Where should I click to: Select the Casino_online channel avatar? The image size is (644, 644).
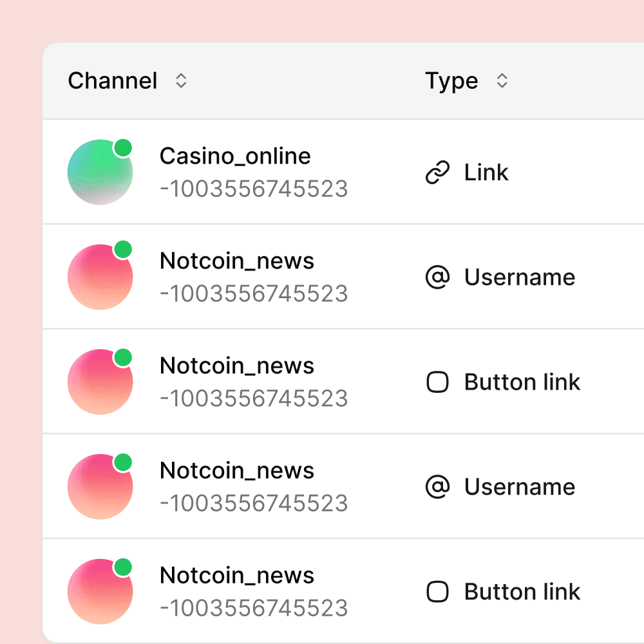coord(100,171)
